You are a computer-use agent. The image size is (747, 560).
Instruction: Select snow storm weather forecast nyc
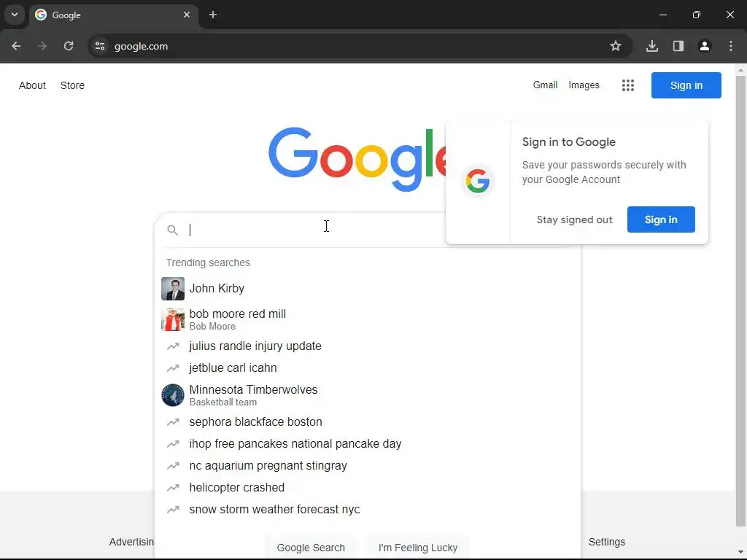(x=368, y=510)
